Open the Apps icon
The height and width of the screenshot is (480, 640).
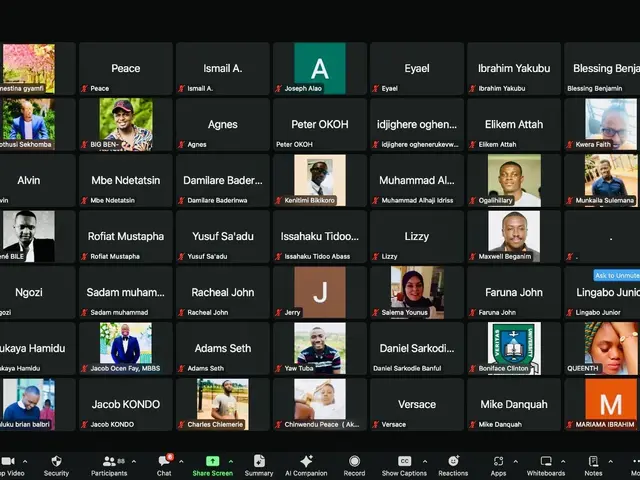point(498,461)
